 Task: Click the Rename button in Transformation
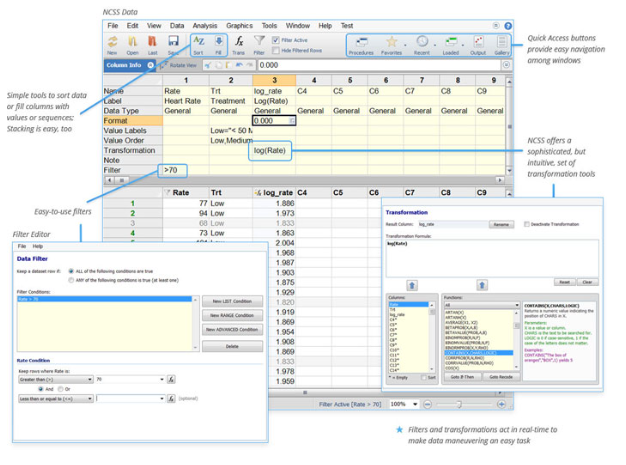click(x=500, y=225)
